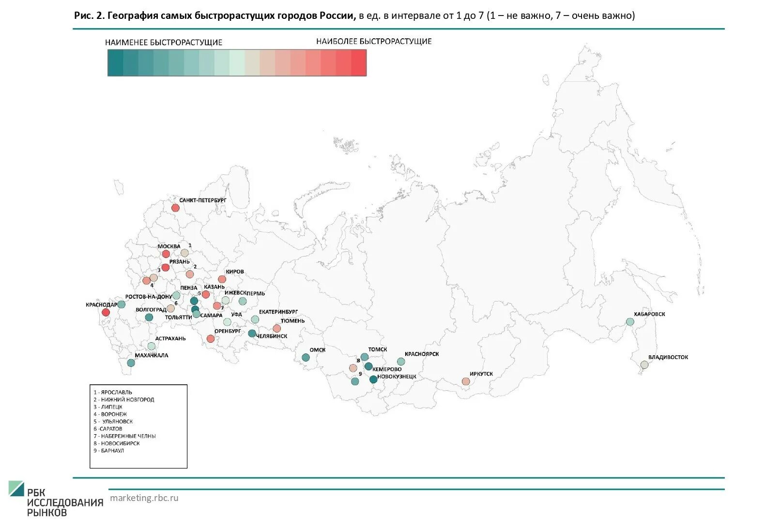The width and height of the screenshot is (780, 532).
Task: Click the Khabarovsk marker dot
Action: pyautogui.click(x=630, y=321)
